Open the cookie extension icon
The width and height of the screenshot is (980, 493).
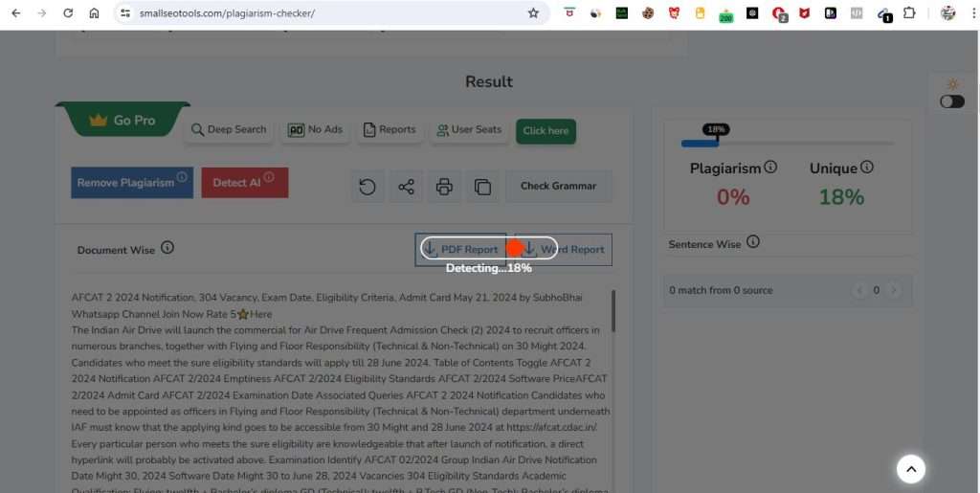click(x=648, y=13)
